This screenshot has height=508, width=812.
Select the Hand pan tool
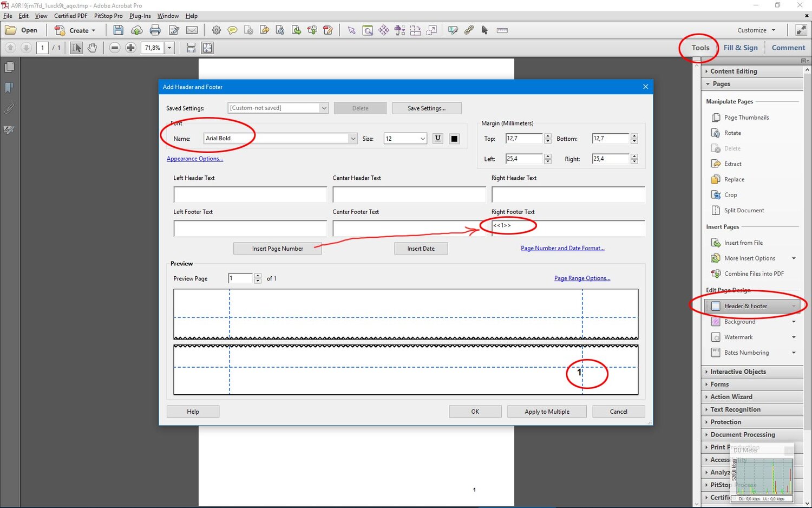pos(93,48)
